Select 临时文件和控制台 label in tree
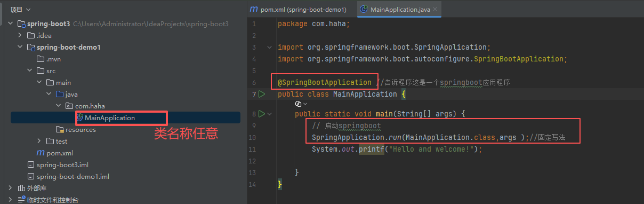Viewport: 644px width, 204px height. tap(53, 200)
